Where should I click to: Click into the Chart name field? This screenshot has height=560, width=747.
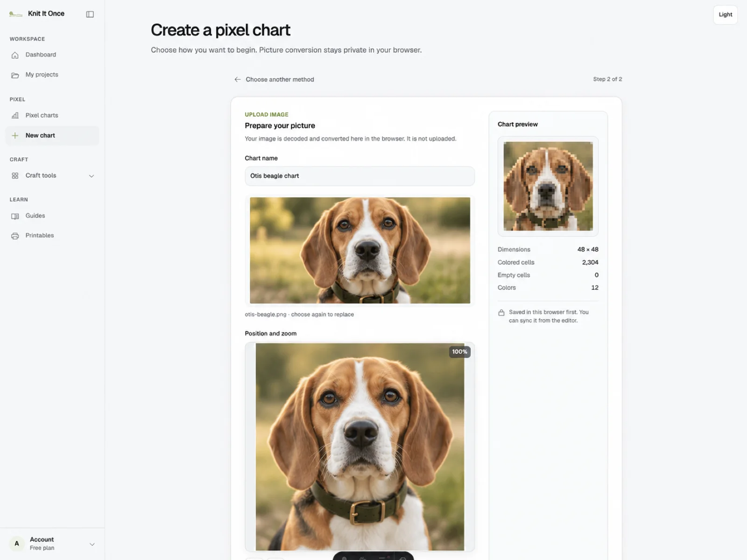[359, 176]
